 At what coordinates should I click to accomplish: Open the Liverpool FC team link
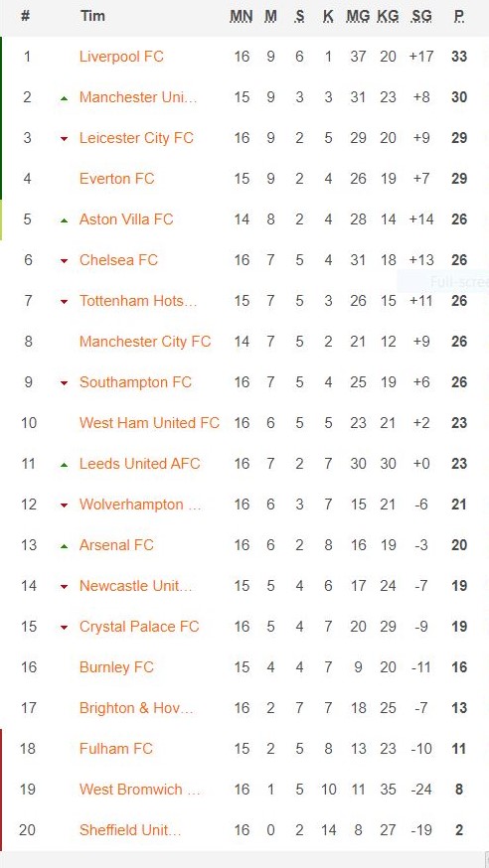[121, 57]
